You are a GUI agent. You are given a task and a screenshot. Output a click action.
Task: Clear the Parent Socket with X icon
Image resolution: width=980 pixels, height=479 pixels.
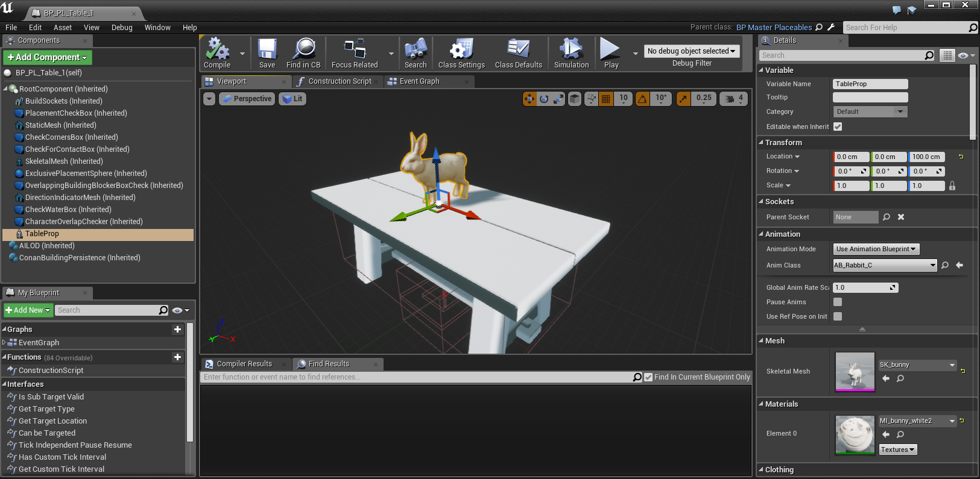click(901, 217)
